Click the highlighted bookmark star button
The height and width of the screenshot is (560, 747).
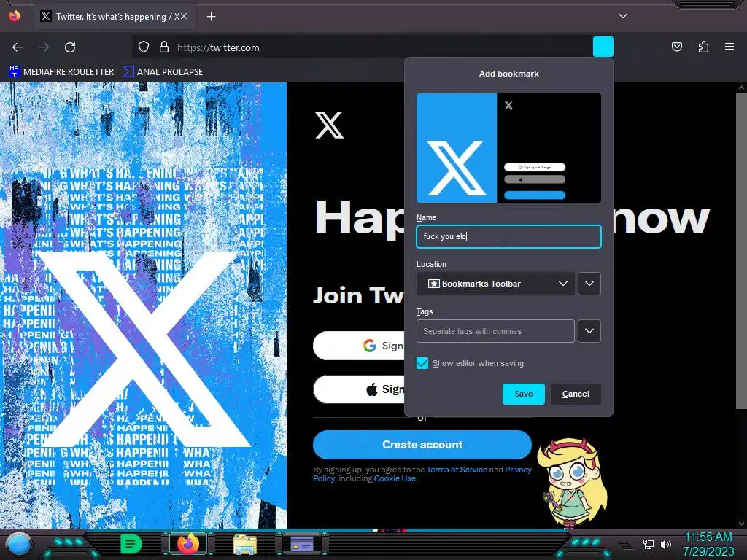603,47
